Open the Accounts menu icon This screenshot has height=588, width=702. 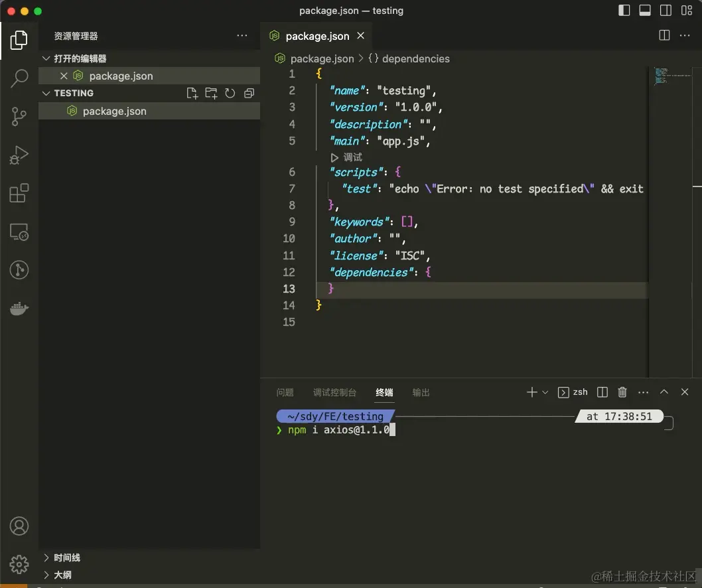coord(19,526)
